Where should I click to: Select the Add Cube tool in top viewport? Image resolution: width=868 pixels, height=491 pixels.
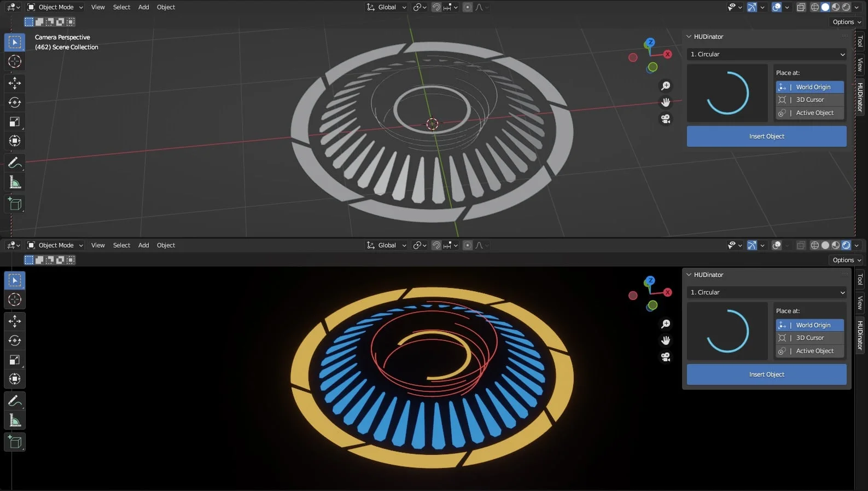pyautogui.click(x=15, y=204)
